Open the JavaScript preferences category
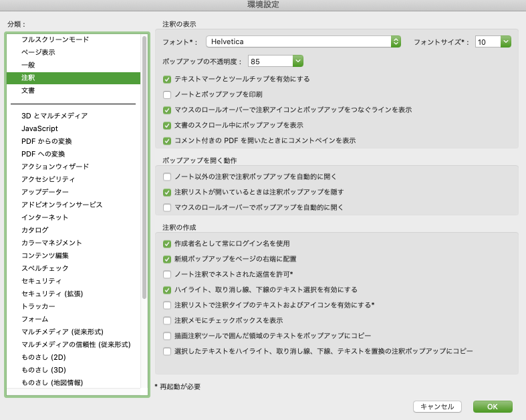 point(39,128)
